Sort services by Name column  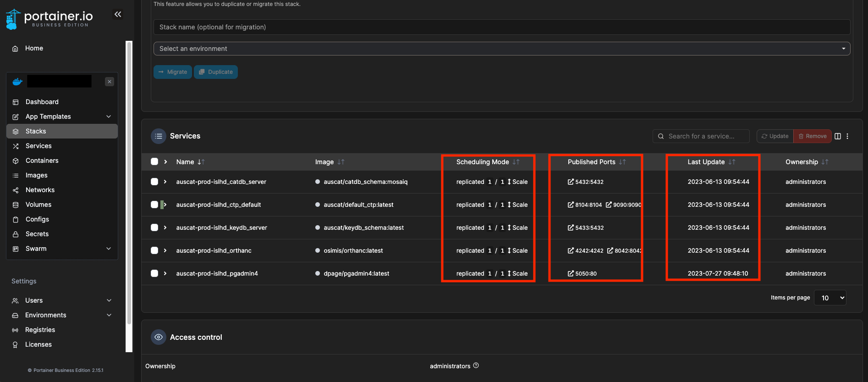click(190, 162)
